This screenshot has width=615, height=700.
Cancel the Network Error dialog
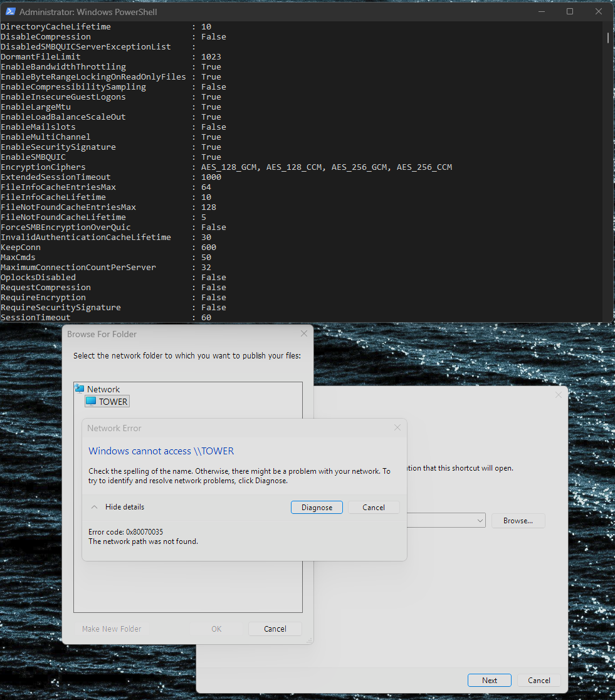tap(374, 507)
